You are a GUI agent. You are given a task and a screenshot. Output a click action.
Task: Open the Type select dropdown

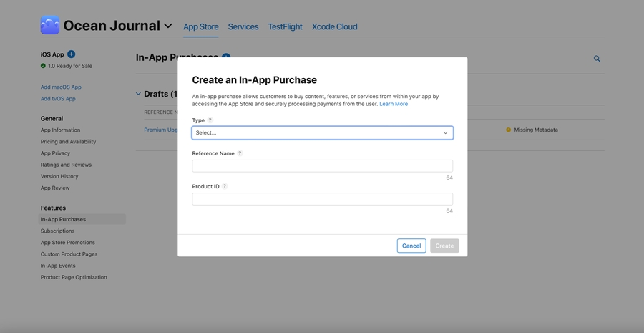point(322,132)
